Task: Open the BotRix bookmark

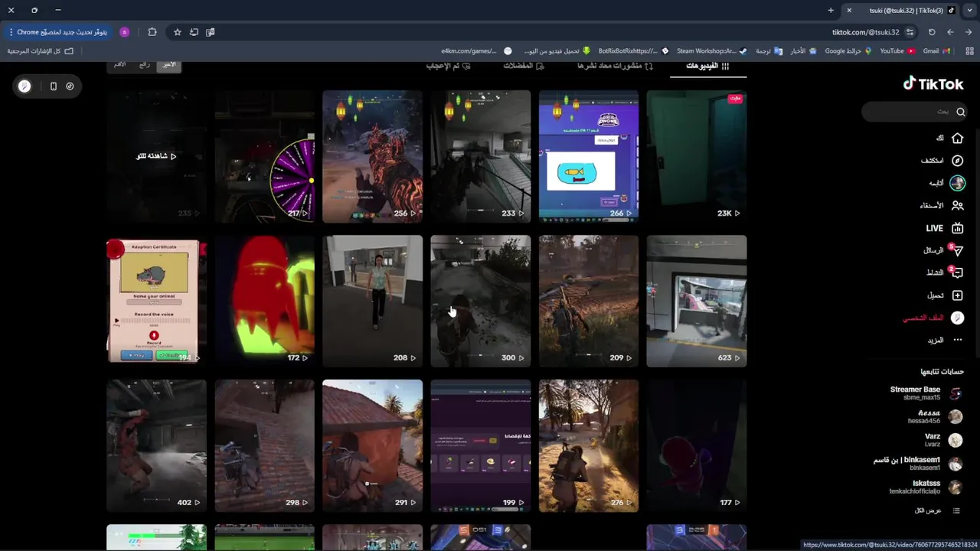Action: pyautogui.click(x=633, y=51)
